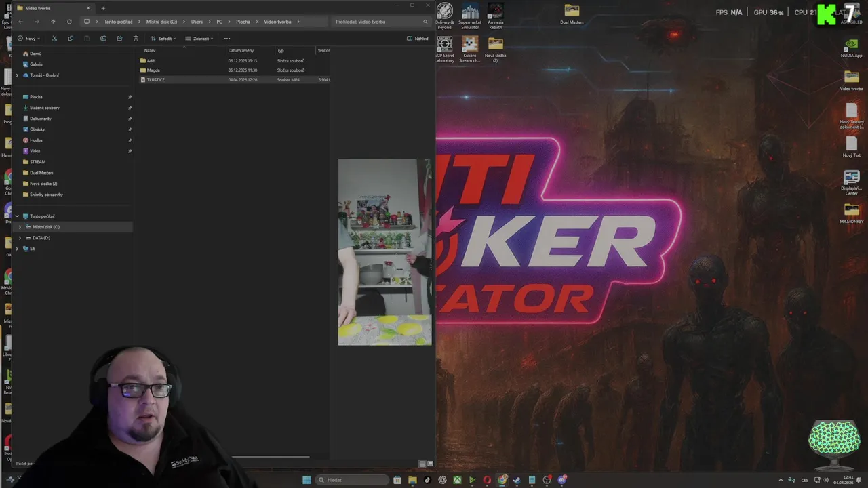
Task: Click Users in the address breadcrumb
Action: [197, 22]
